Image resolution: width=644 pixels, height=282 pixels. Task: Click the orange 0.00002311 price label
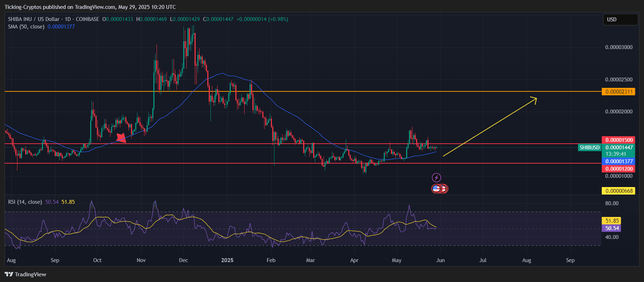click(x=618, y=92)
